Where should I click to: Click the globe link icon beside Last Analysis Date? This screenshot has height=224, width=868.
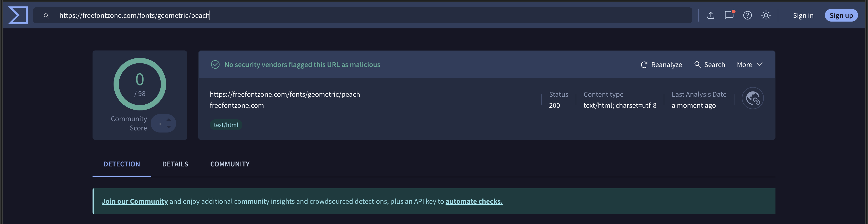(x=752, y=98)
